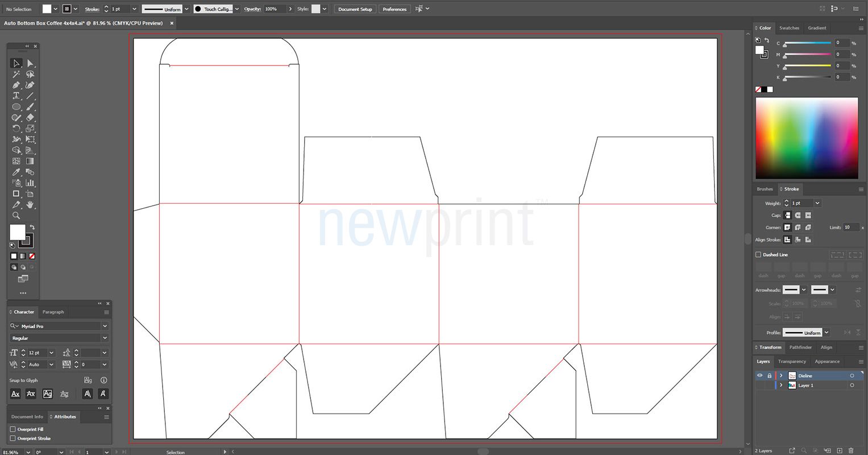Image resolution: width=868 pixels, height=455 pixels.
Task: Click the Document Setup button
Action: (x=355, y=9)
